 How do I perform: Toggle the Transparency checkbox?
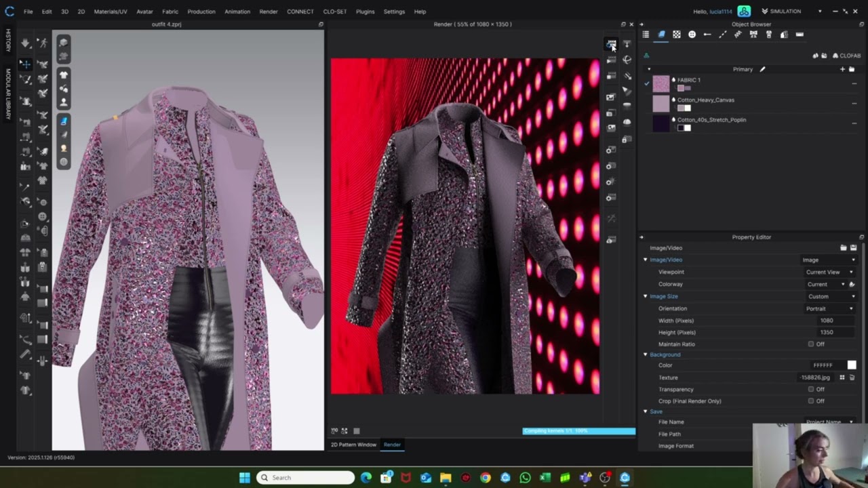tap(811, 390)
